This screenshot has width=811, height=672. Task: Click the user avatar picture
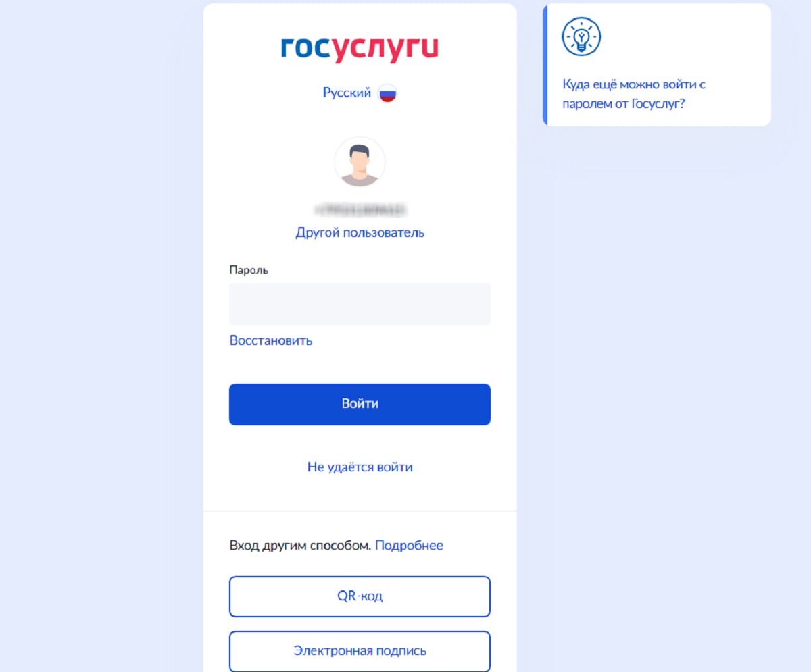[x=360, y=162]
